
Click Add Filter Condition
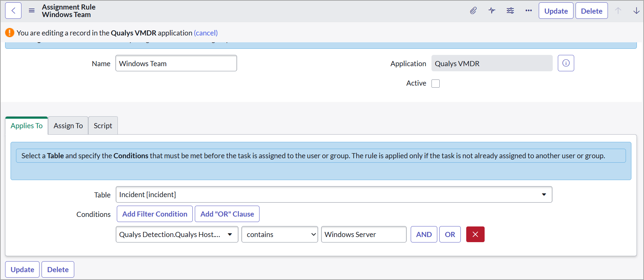[155, 214]
